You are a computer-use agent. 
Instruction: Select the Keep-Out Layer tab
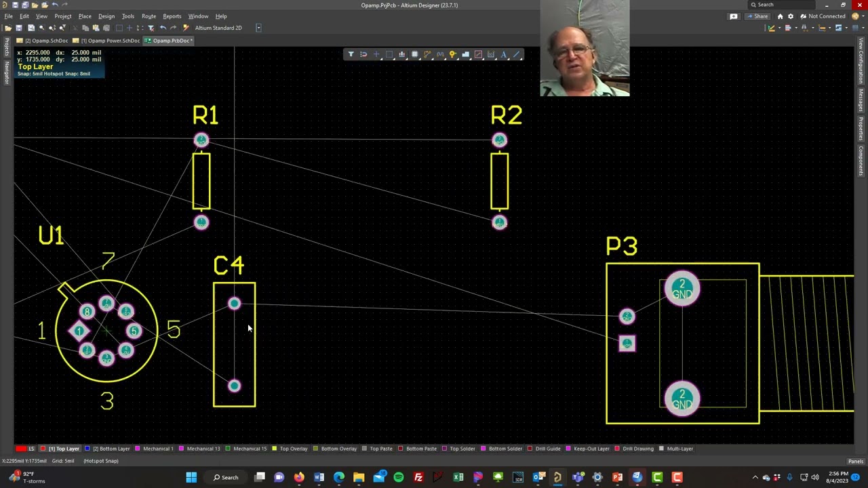point(589,449)
